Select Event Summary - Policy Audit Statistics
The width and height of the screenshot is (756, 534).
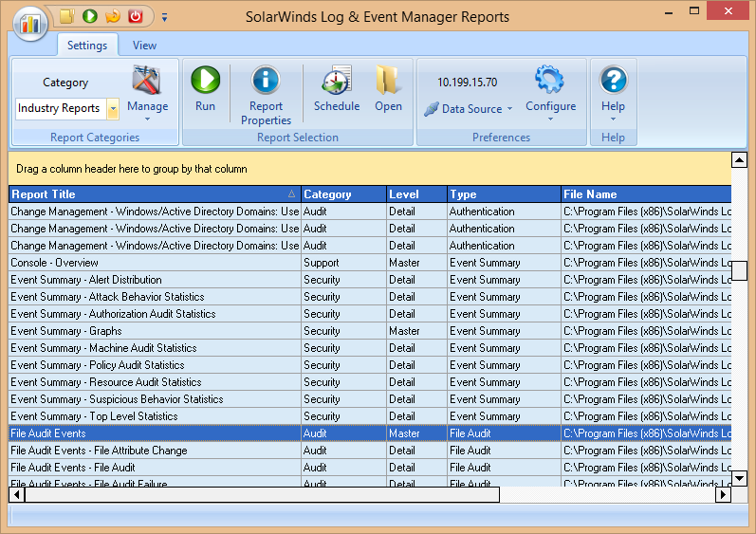370,365
